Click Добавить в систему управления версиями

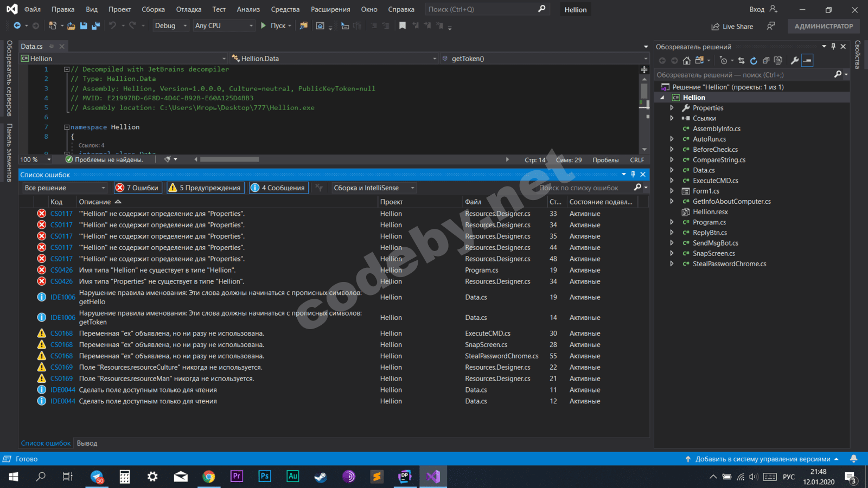tap(762, 459)
